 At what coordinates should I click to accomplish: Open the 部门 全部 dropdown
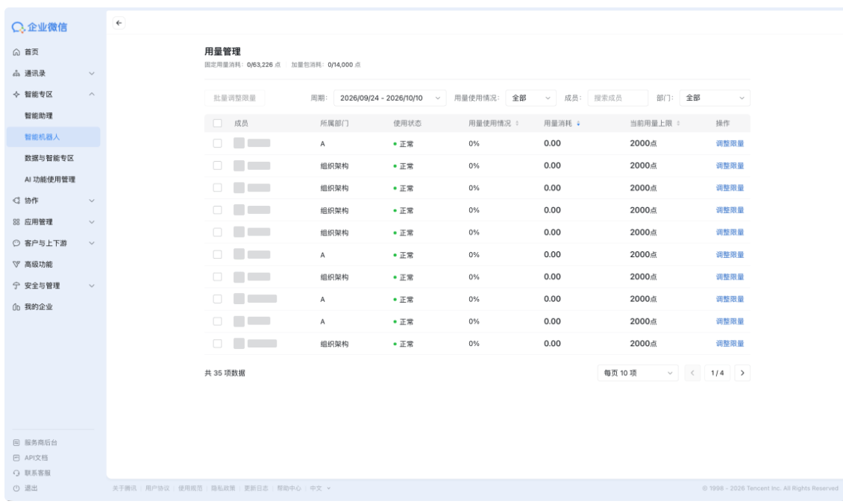pyautogui.click(x=715, y=98)
